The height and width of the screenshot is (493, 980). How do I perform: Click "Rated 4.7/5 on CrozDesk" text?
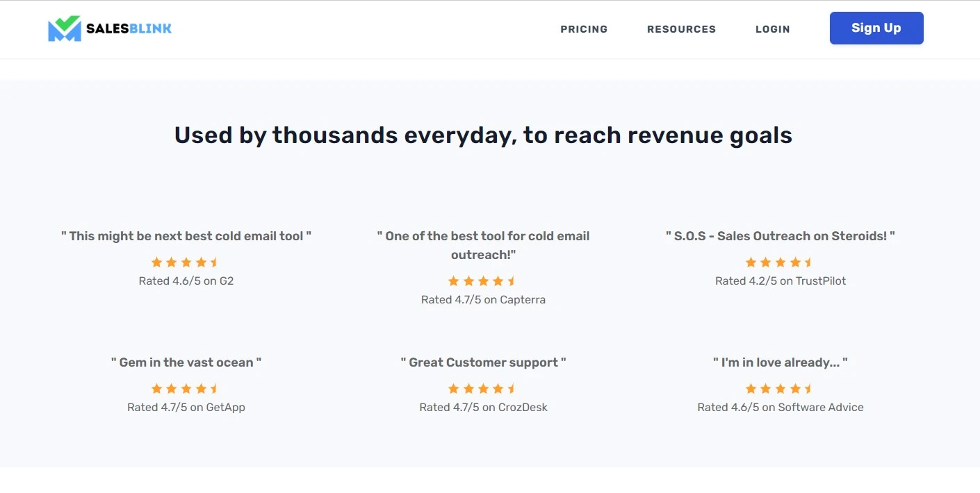click(483, 407)
